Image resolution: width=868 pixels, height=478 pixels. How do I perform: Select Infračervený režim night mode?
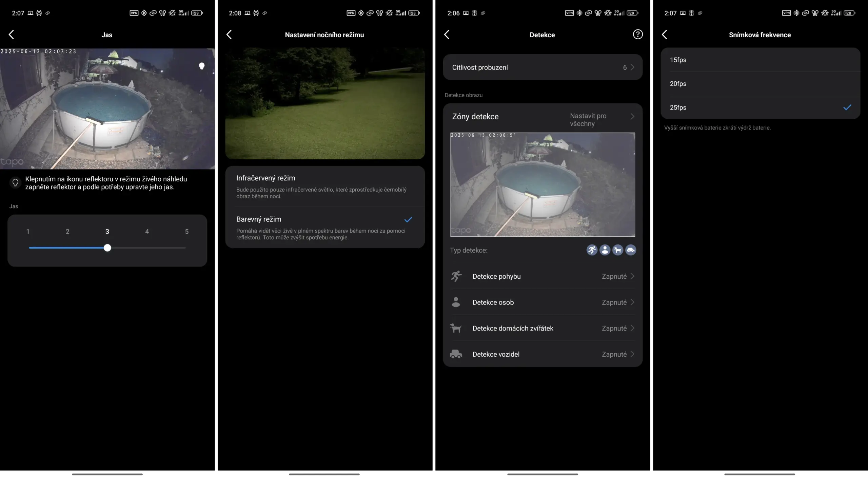coord(325,186)
